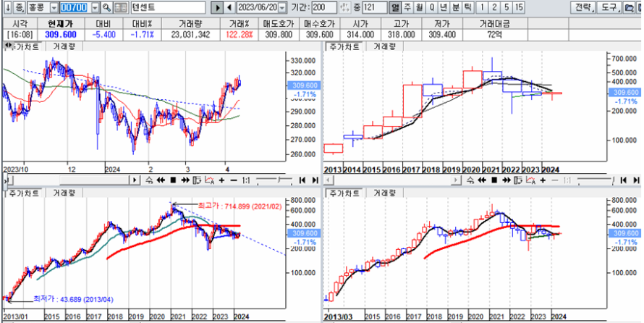Viewport: 644px width, 323px height.
Task: Select 주가차트 tab in bottom-right chart
Action: [343, 193]
